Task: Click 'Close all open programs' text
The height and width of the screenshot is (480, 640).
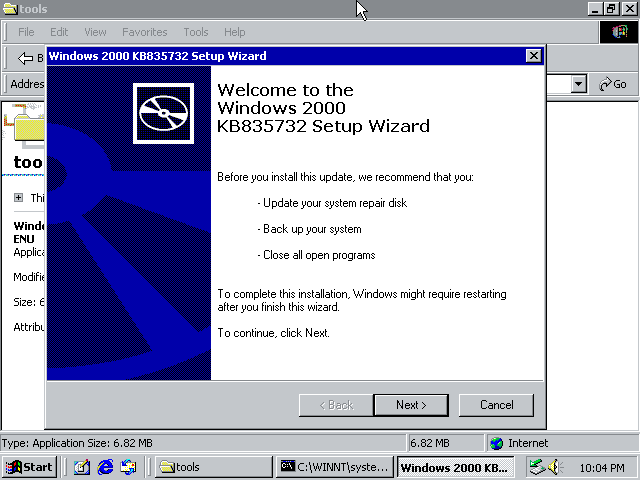Action: pos(319,255)
